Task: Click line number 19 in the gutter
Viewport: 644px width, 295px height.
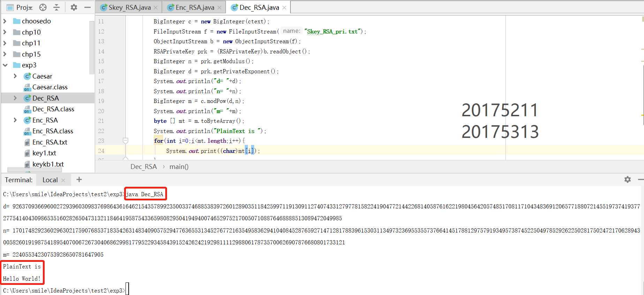Action: click(x=101, y=101)
